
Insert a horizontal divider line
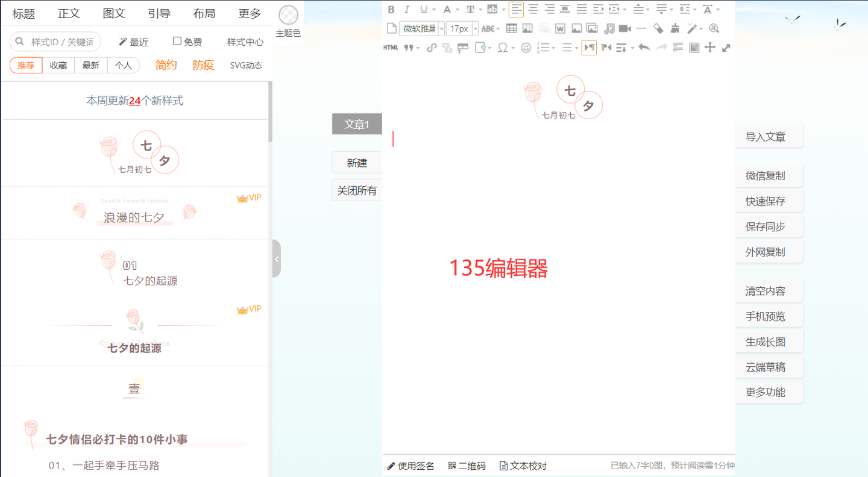(x=641, y=28)
